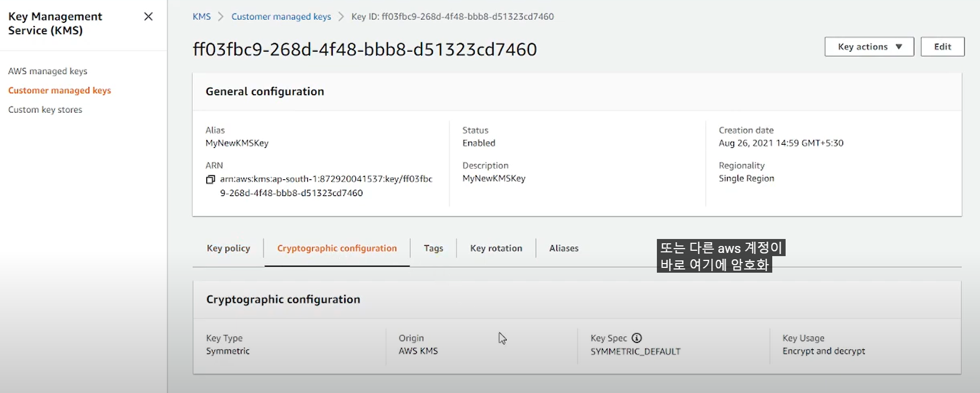The width and height of the screenshot is (980, 393).
Task: Click the Edit button
Action: [x=942, y=47]
